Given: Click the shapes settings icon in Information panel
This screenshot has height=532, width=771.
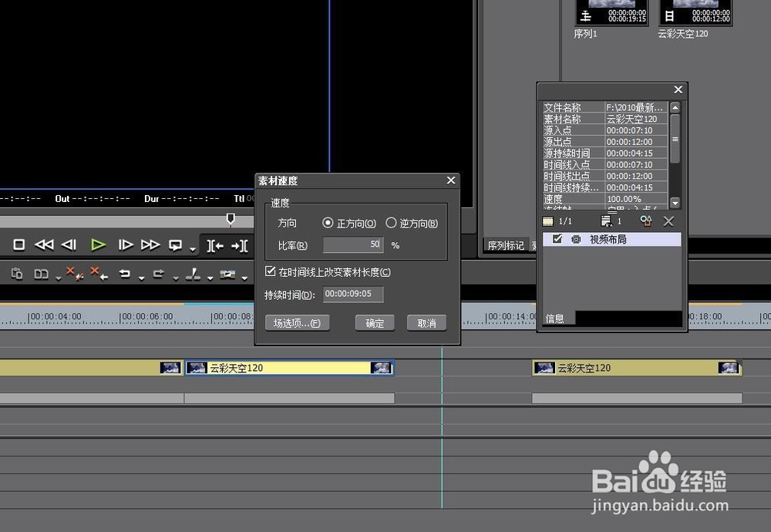Looking at the screenshot, I should pyautogui.click(x=645, y=221).
